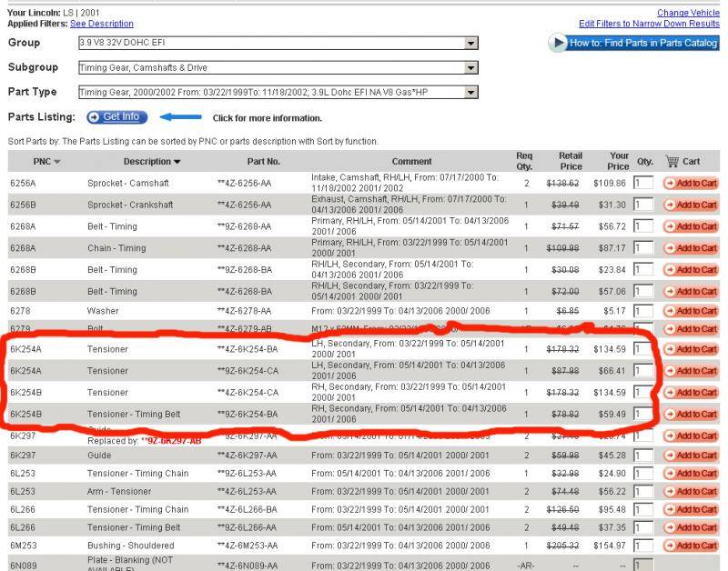Open Edit Filters to Narrow Down Results
728x571 pixels.
[649, 24]
